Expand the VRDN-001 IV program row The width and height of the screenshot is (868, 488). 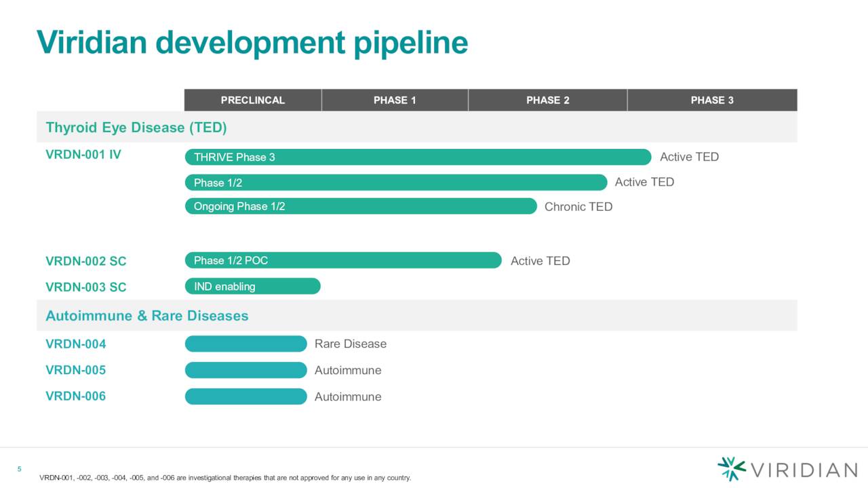point(82,155)
